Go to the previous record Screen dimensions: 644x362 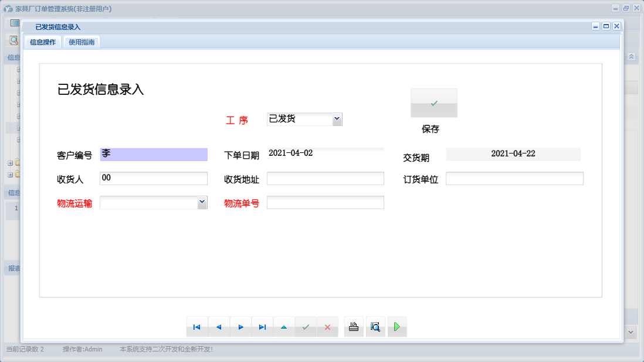[219, 327]
